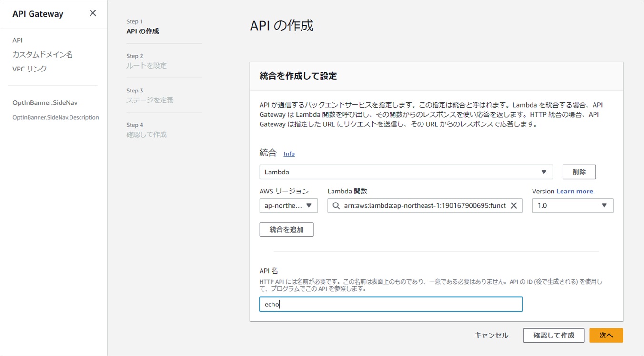
Task: Open カスタムドメイン名 in side navigation
Action: [x=42, y=55]
